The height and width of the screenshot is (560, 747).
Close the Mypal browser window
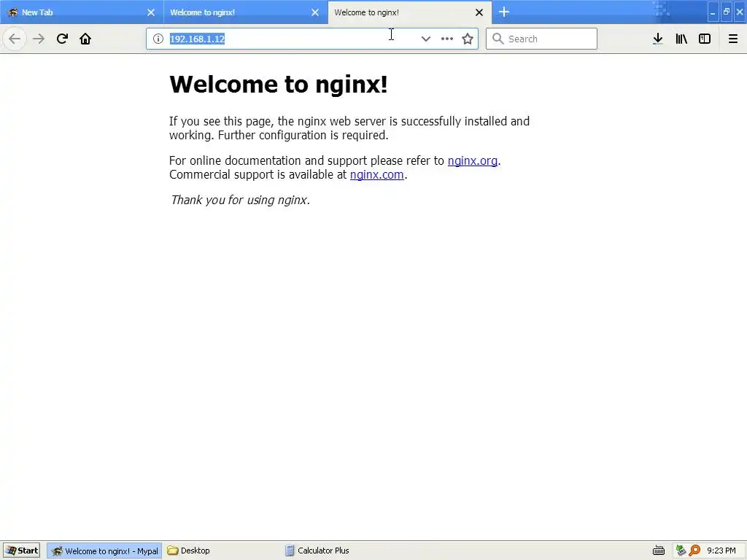coord(740,12)
